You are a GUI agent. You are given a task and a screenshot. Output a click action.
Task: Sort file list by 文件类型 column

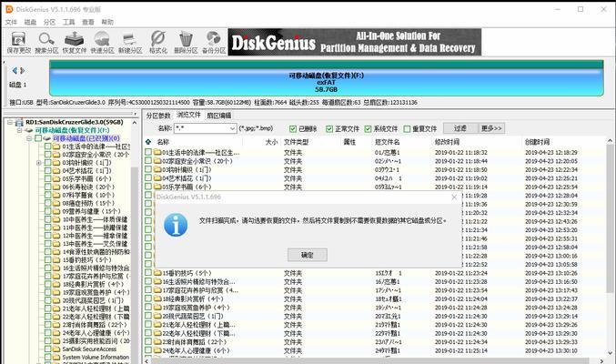point(297,142)
